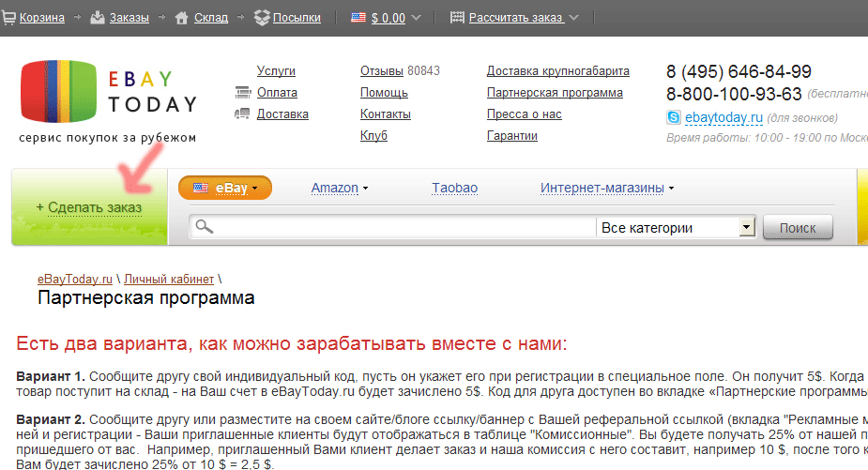Open the Посылки link
This screenshot has height=470, width=868.
297,18
